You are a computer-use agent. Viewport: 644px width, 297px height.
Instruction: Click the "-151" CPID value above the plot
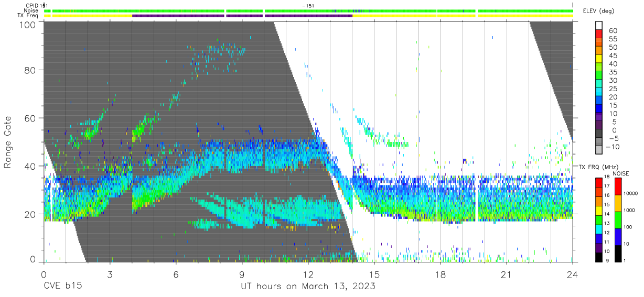point(308,5)
